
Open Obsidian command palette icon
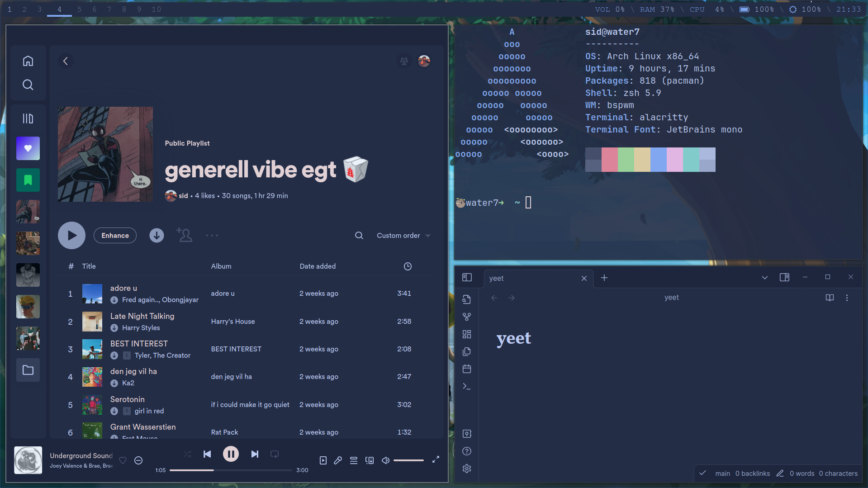467,386
